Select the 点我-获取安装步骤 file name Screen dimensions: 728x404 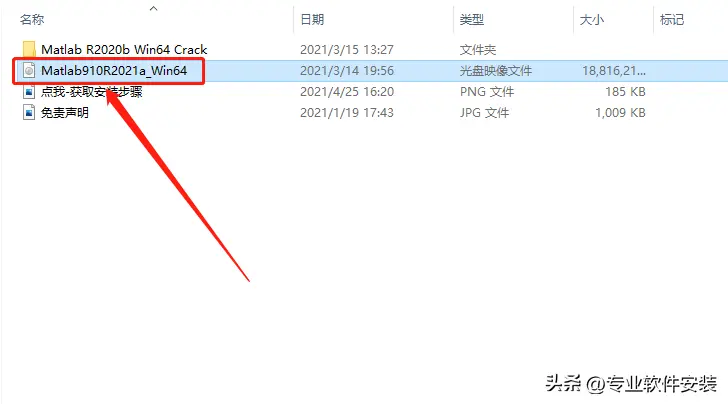tap(91, 91)
